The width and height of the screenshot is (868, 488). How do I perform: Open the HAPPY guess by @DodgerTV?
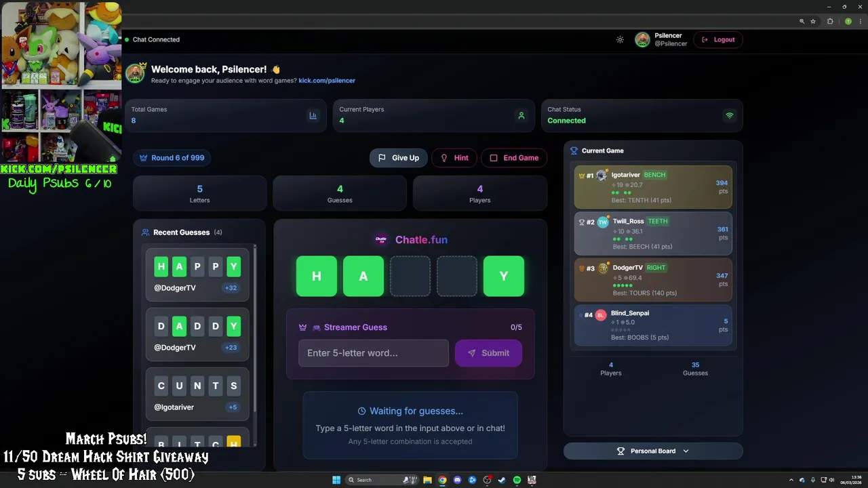(x=197, y=274)
